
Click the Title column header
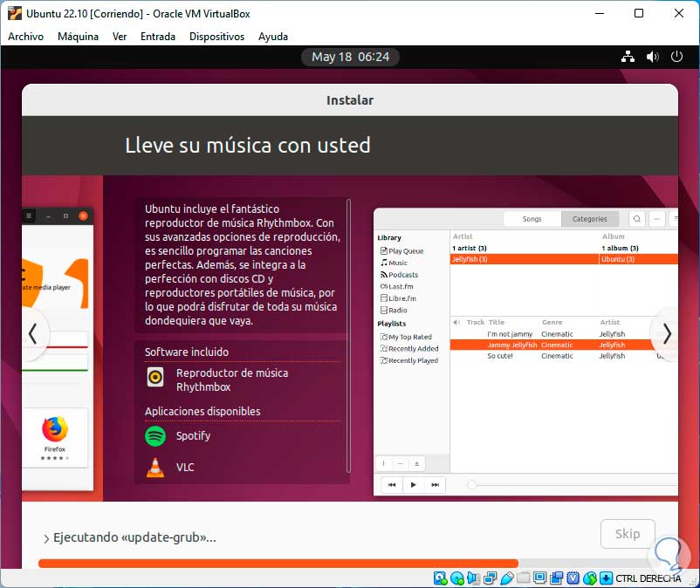point(497,322)
